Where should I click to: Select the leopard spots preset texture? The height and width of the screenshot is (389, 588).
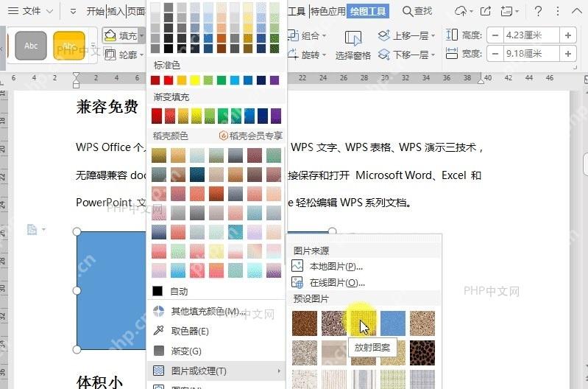tap(422, 353)
